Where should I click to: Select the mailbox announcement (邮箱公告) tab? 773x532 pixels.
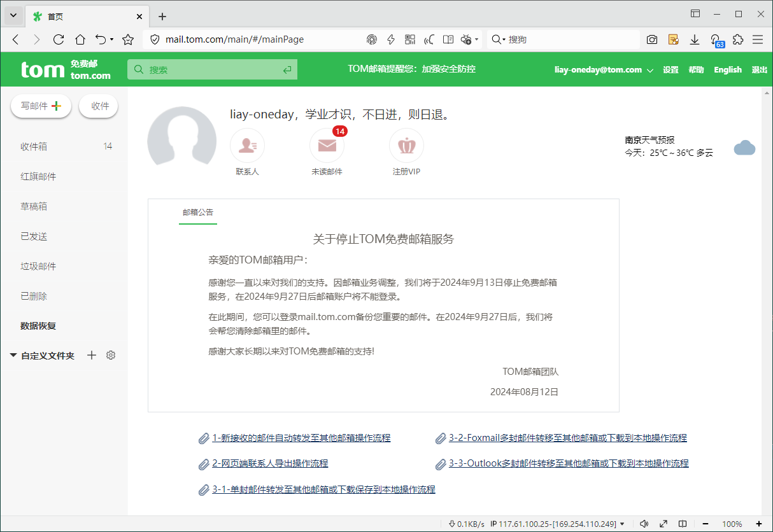coord(198,213)
